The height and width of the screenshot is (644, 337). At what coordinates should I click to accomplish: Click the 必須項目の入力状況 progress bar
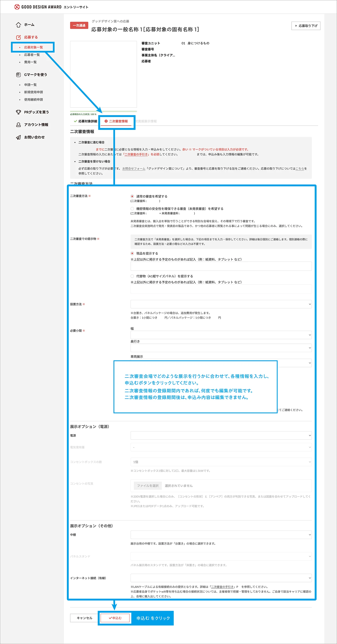(x=103, y=111)
